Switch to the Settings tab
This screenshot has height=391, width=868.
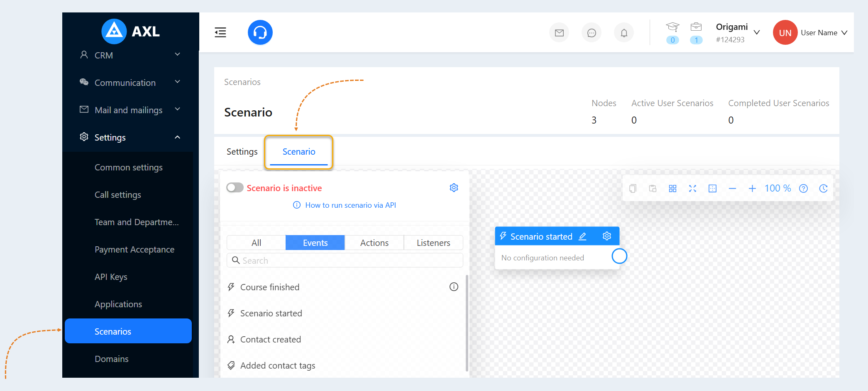pos(242,152)
